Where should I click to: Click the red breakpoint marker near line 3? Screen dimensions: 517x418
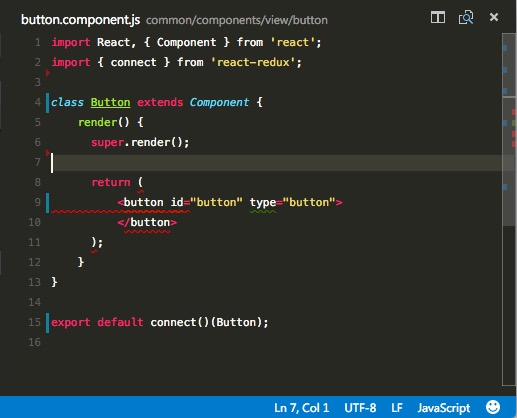[48, 73]
